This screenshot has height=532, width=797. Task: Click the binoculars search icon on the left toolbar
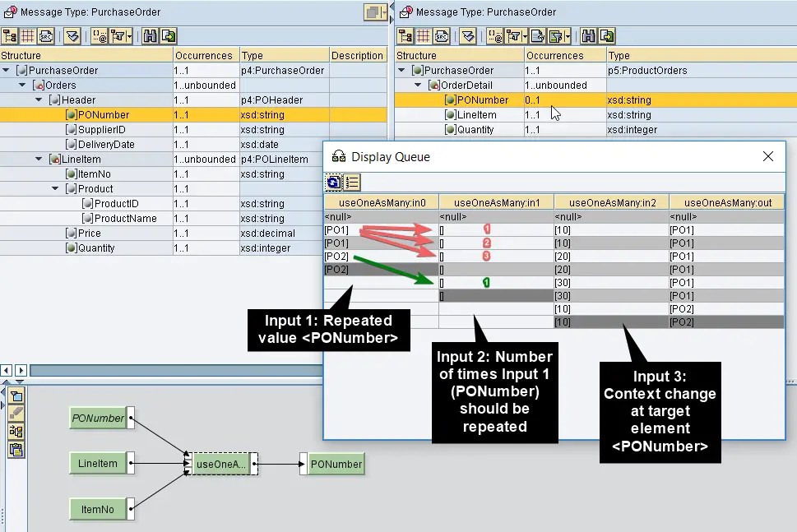coord(151,36)
